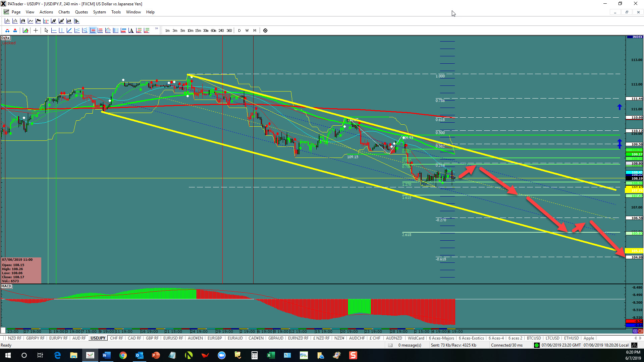The height and width of the screenshot is (362, 644).
Task: Switch chart to 15m timeframe
Action: [x=198, y=31]
